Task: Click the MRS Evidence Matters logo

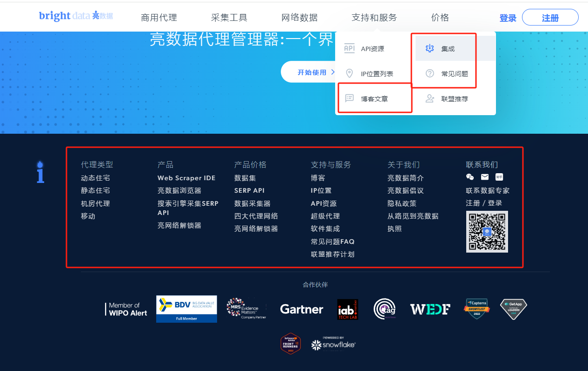Action: pyautogui.click(x=246, y=309)
